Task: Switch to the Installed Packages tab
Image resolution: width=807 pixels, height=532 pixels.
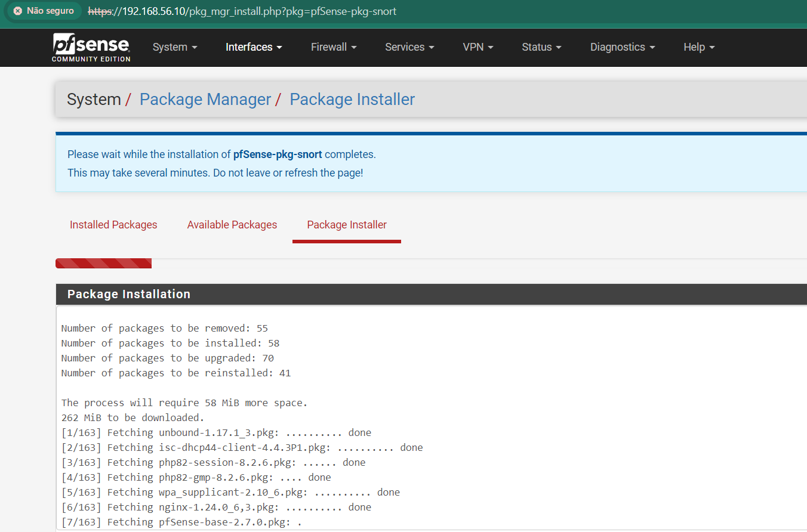Action: (113, 225)
